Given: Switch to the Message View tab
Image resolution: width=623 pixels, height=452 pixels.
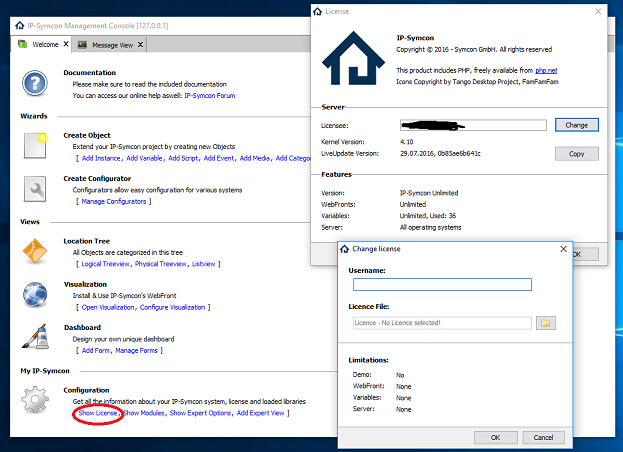Looking at the screenshot, I should (113, 45).
